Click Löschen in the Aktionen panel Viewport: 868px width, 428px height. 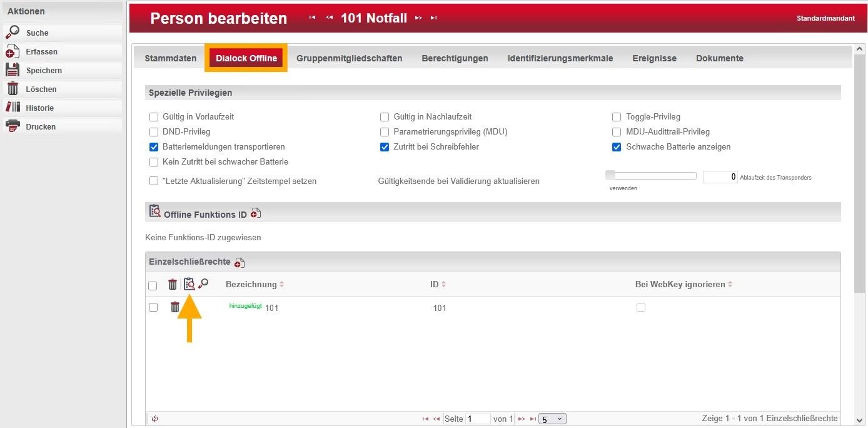(x=41, y=89)
